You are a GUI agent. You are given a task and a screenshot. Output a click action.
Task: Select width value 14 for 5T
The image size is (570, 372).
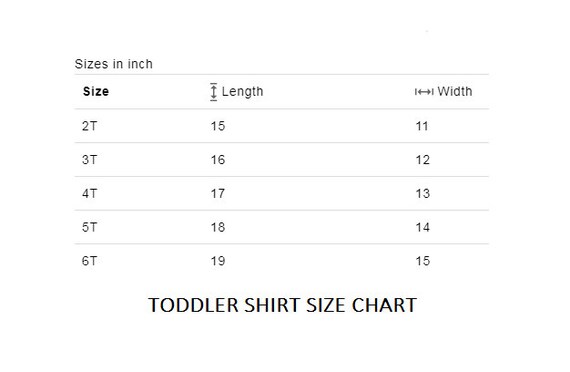423,227
